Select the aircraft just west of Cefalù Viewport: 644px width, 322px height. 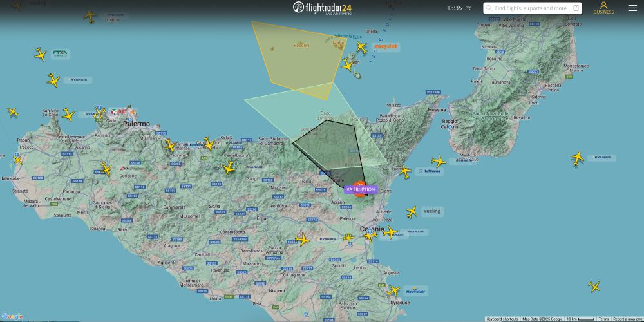point(209,144)
